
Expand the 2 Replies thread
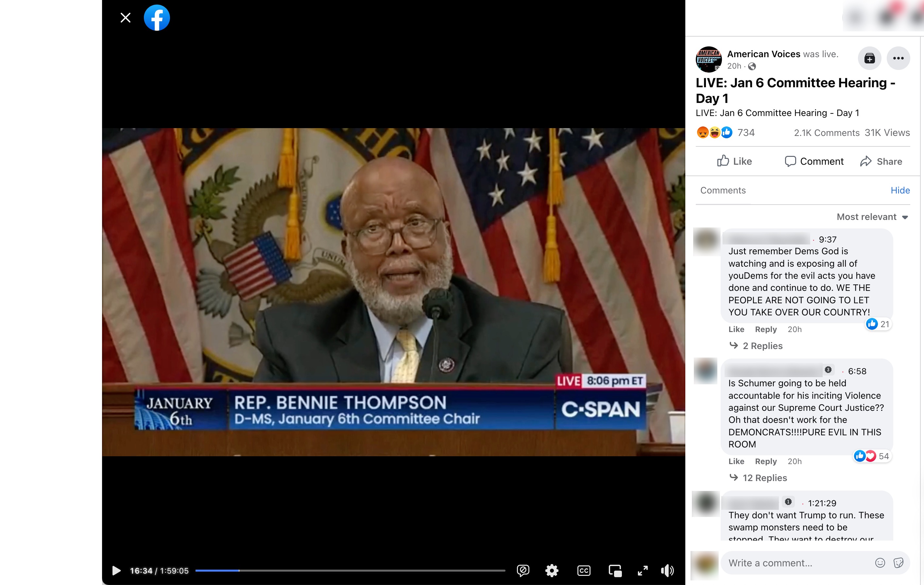(762, 346)
